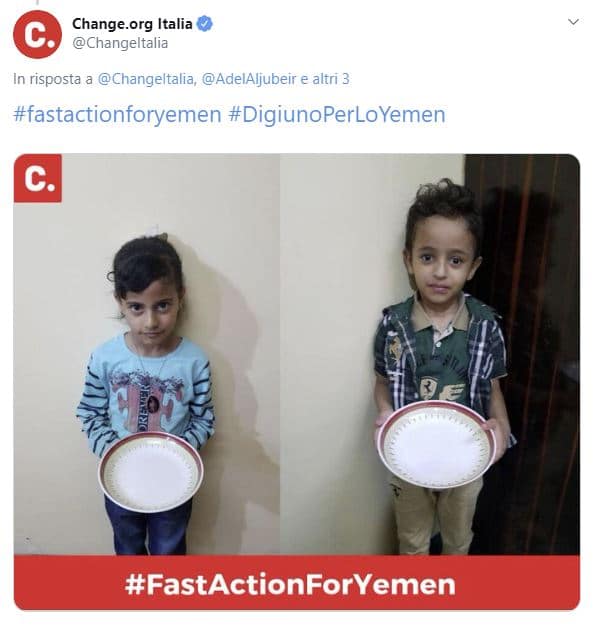595x627 pixels.
Task: Open the right photo of the boy
Action: (x=430, y=355)
